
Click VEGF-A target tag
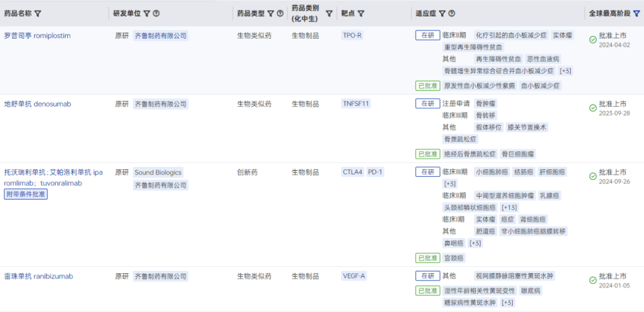354,276
